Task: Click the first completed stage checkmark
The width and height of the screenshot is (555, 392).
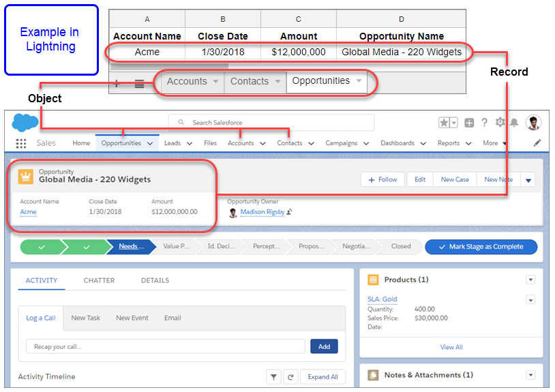Action: pyautogui.click(x=42, y=247)
